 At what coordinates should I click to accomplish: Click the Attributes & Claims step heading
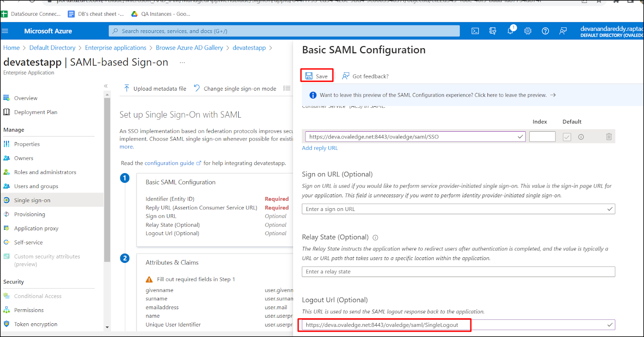[172, 263]
